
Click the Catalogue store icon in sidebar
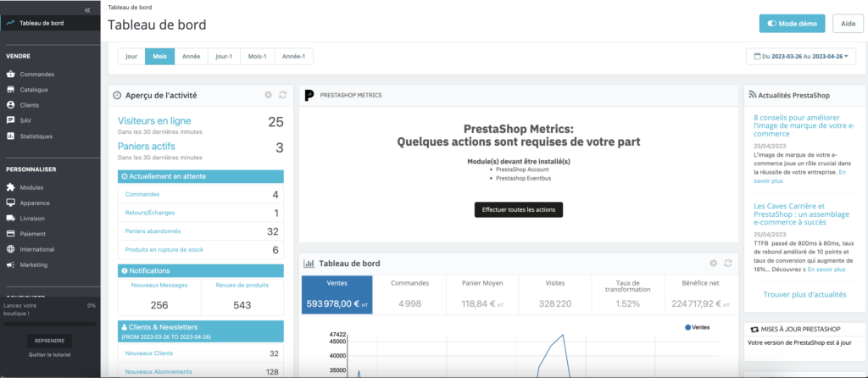pyautogui.click(x=10, y=90)
